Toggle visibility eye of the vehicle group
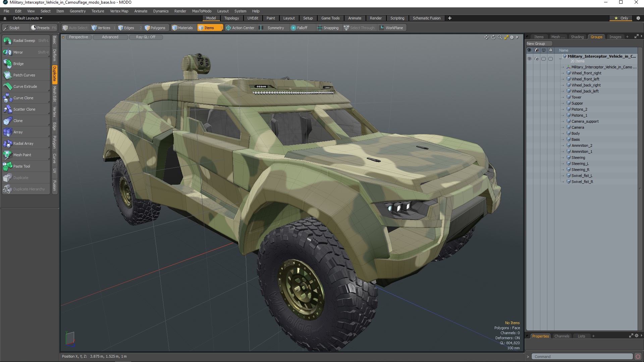This screenshot has width=644, height=362. click(x=529, y=59)
